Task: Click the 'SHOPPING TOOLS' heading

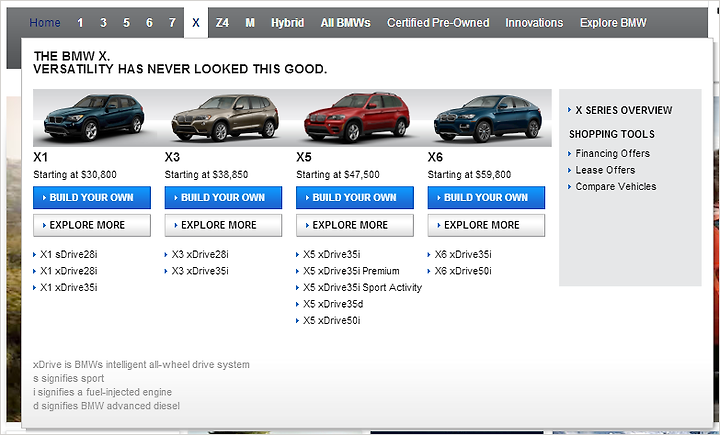Action: click(x=612, y=134)
